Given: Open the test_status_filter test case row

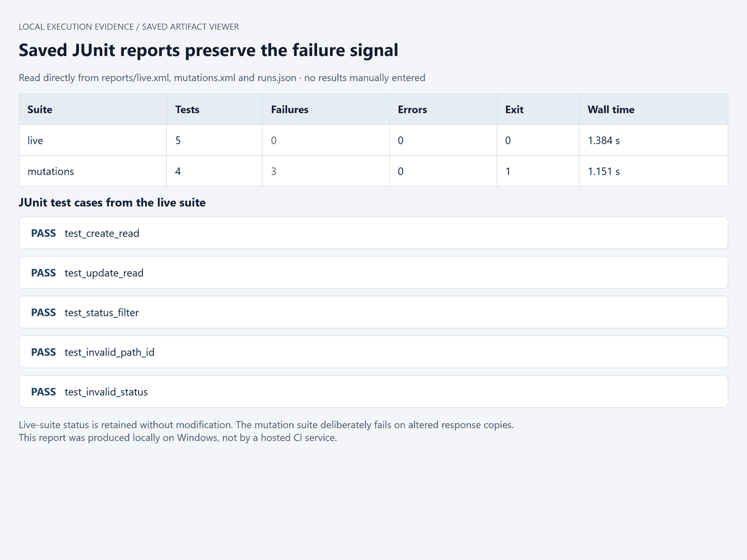Looking at the screenshot, I should click(373, 312).
